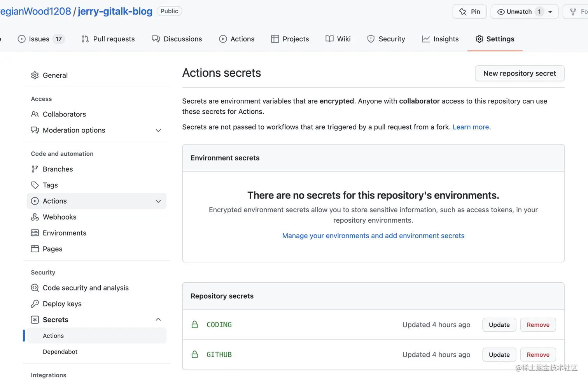The height and width of the screenshot is (382, 588).
Task: Remove the GITHUB secret
Action: tap(538, 355)
